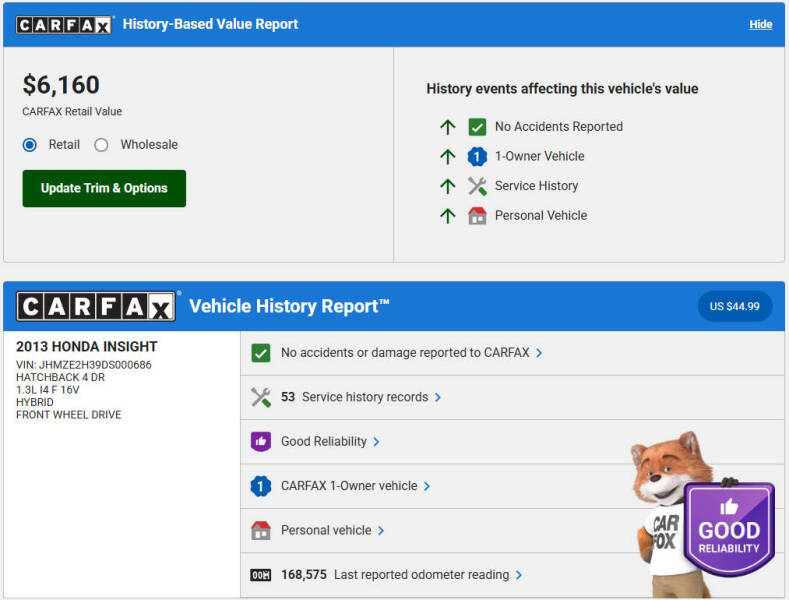Image resolution: width=789 pixels, height=600 pixels.
Task: Click the Hide link in report header
Action: (760, 24)
